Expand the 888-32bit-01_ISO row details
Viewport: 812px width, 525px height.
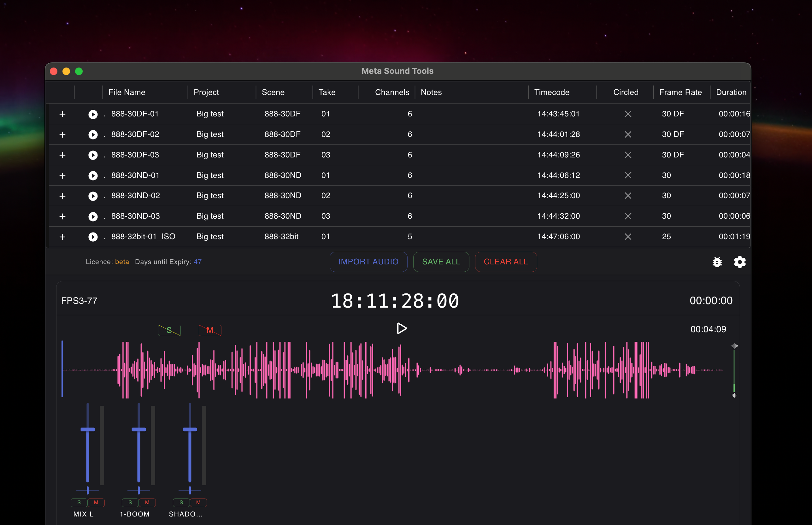point(62,237)
